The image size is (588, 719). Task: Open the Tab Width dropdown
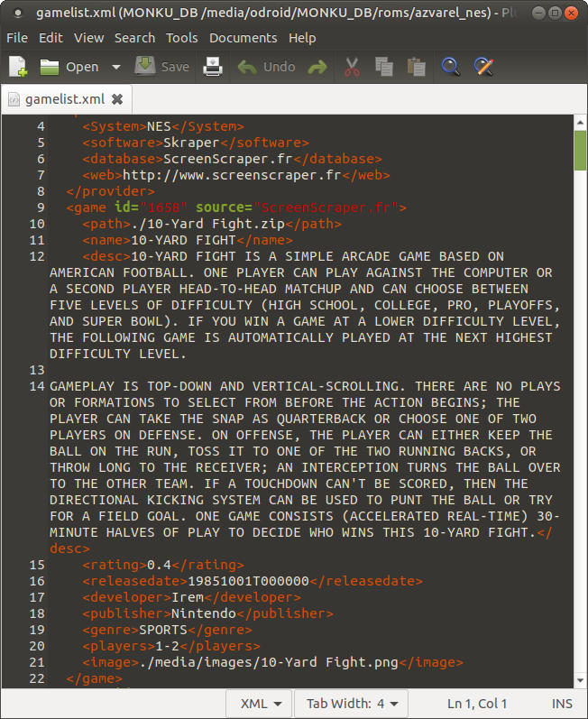(352, 704)
